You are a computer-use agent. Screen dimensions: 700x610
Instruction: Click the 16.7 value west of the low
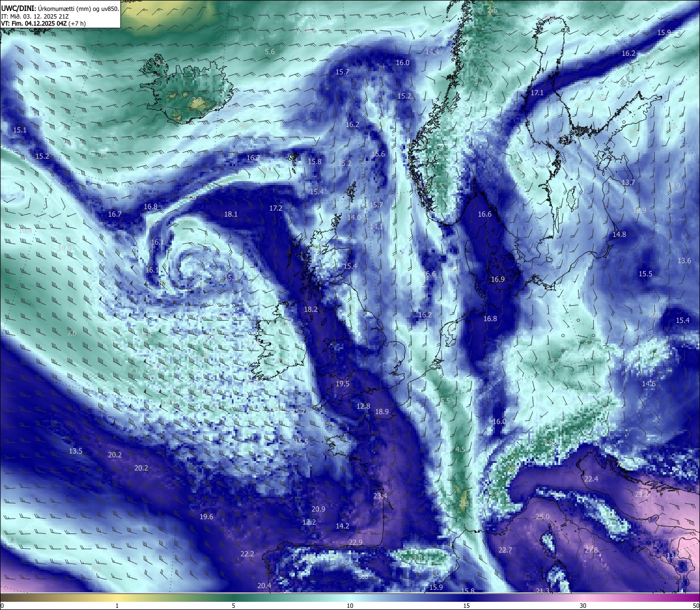[115, 214]
